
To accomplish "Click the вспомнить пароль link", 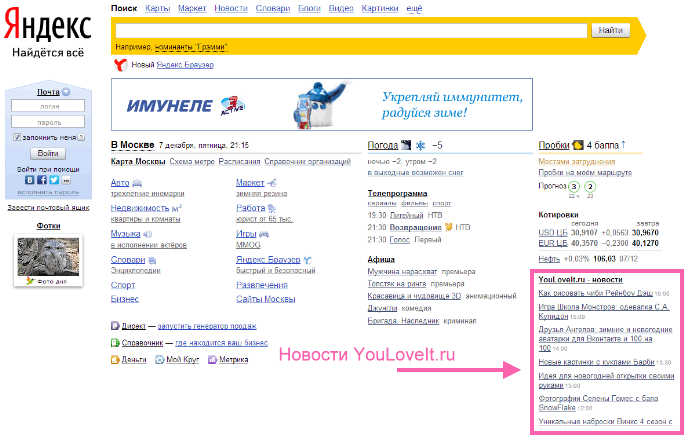I will tap(48, 192).
